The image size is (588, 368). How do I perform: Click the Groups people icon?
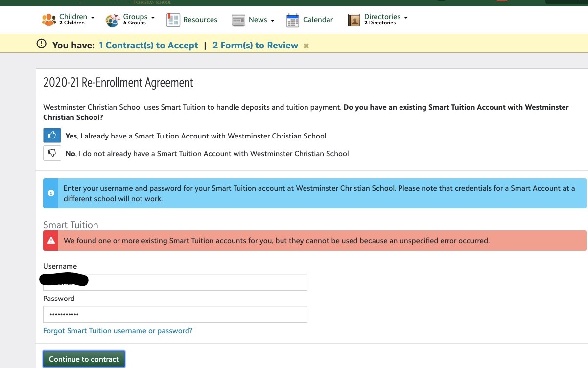tap(112, 20)
